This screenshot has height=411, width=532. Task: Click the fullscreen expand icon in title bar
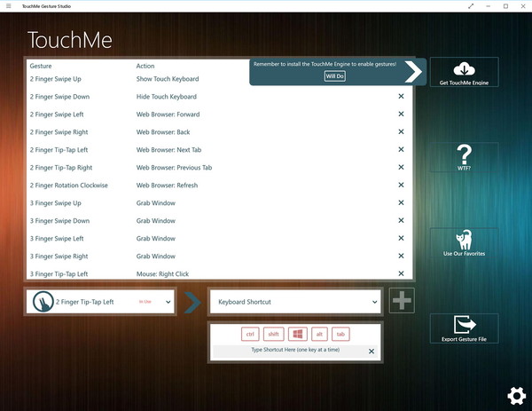pos(471,6)
